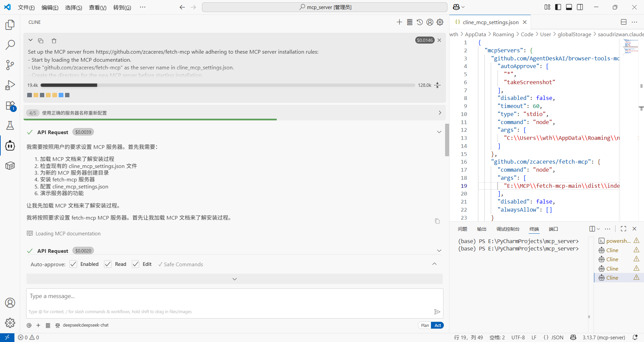Expand first API Request $0.0039 chevron
The width and height of the screenshot is (644, 342).
pos(439,132)
